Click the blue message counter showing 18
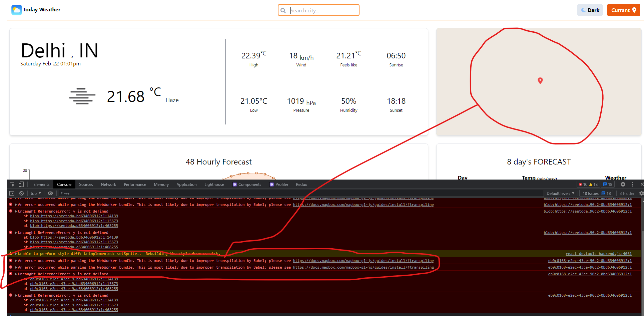 [608, 184]
